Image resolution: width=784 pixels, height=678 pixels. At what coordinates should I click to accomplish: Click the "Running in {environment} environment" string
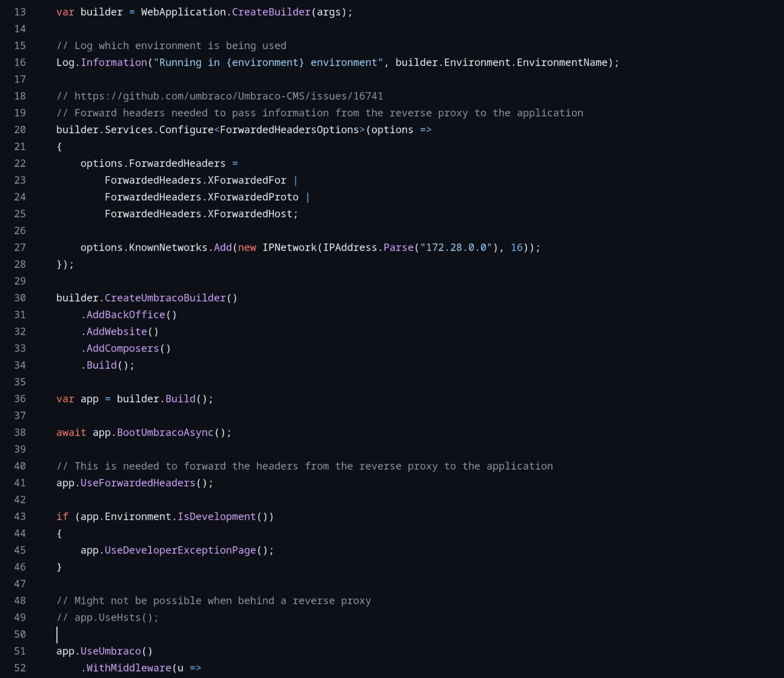tap(268, 63)
